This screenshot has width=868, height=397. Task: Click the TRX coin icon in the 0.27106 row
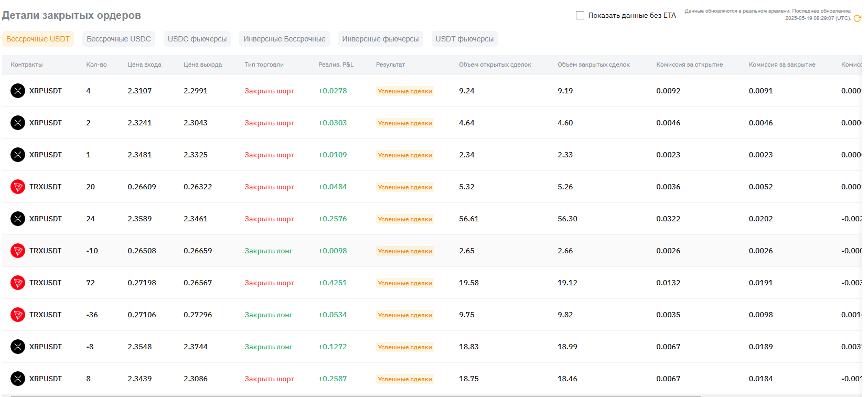[18, 315]
